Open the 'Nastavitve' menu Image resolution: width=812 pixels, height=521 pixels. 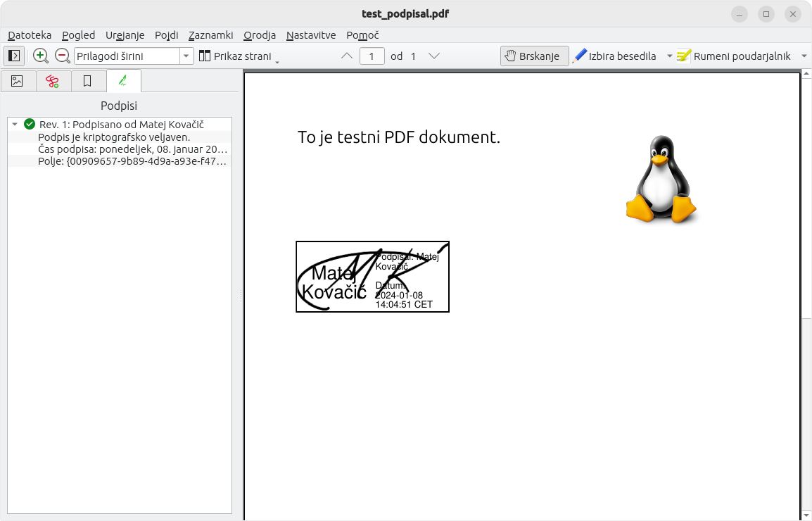click(311, 35)
